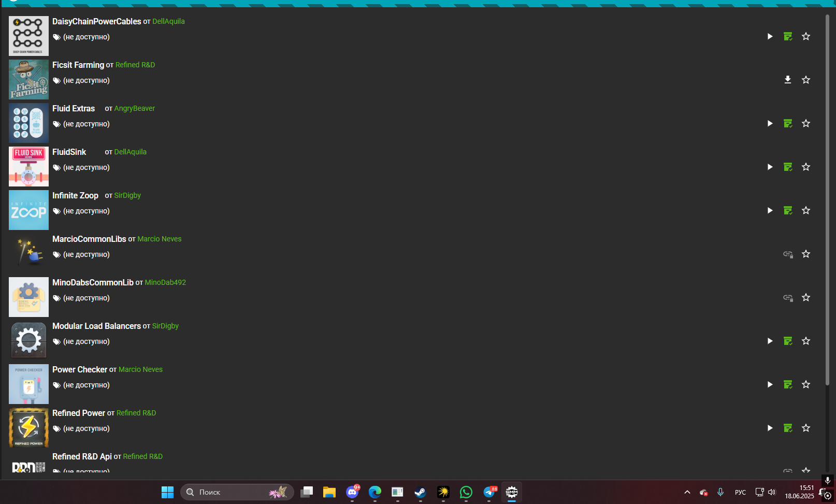Open DellAquila author link on DaisyChainPowerCables
The image size is (836, 504).
(168, 21)
